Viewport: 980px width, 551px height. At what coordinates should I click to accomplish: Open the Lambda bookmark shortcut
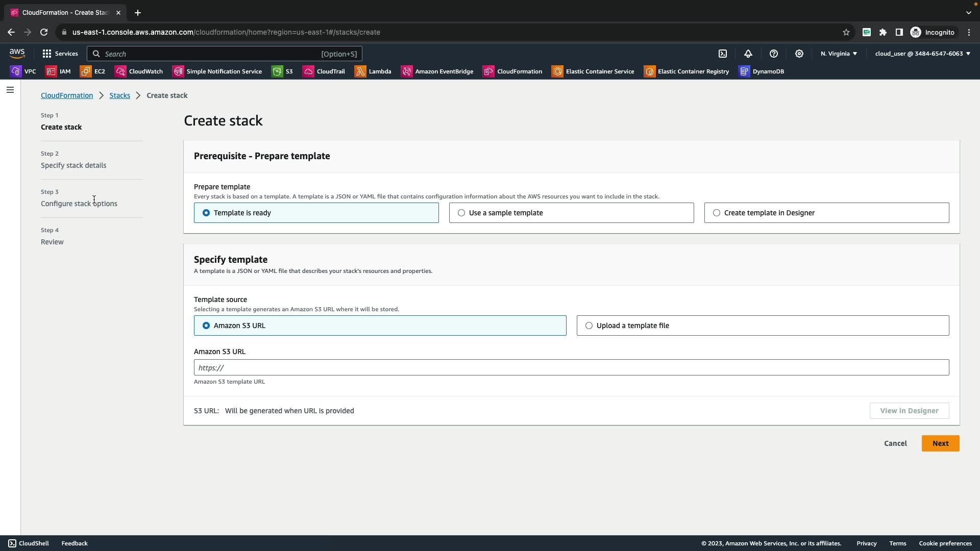pyautogui.click(x=373, y=71)
